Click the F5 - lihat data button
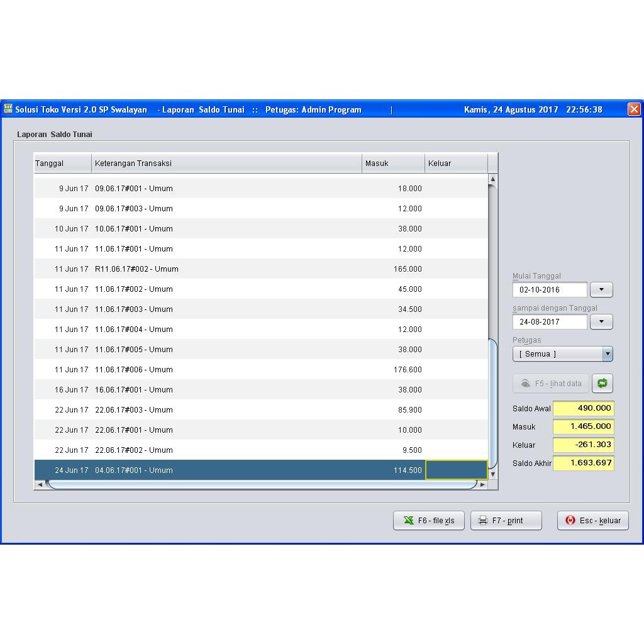 tap(551, 383)
